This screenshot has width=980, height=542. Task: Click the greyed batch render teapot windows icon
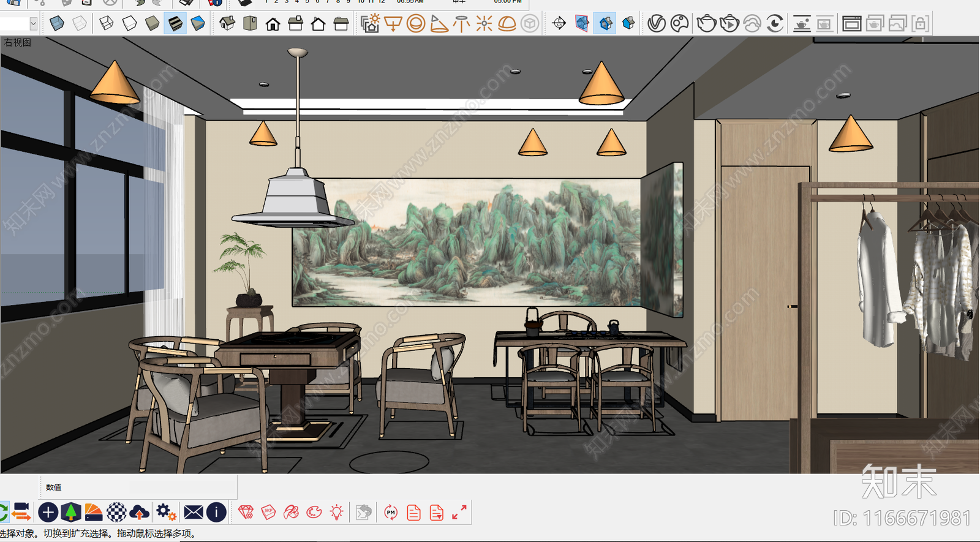coord(875,23)
